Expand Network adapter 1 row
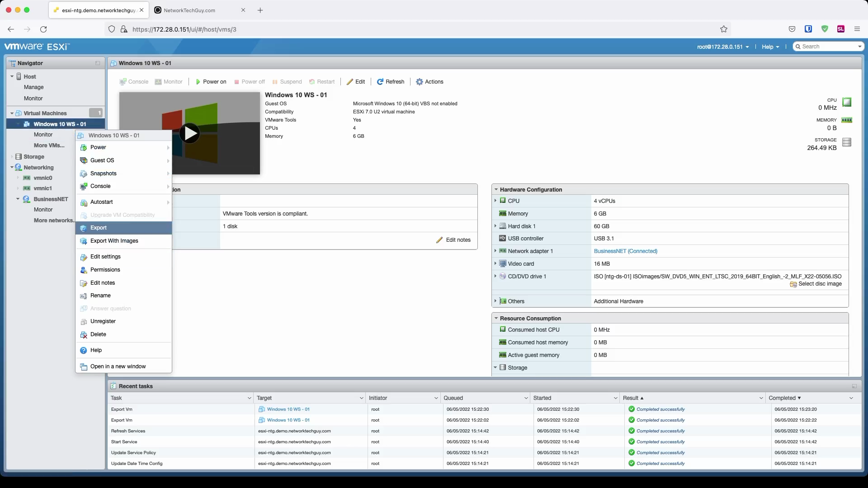Screen dimensions: 868x488 tap(495, 251)
